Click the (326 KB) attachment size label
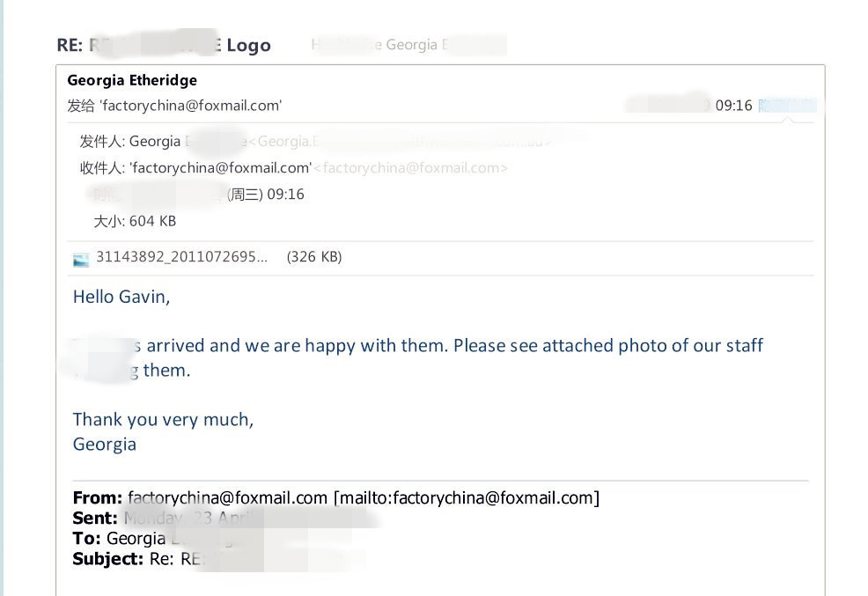The width and height of the screenshot is (868, 596). click(314, 257)
